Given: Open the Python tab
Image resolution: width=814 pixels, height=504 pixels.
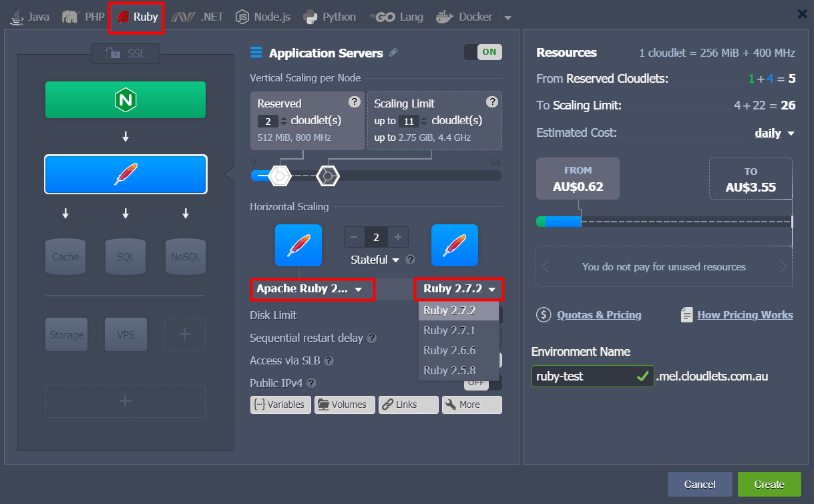Looking at the screenshot, I should tap(329, 17).
